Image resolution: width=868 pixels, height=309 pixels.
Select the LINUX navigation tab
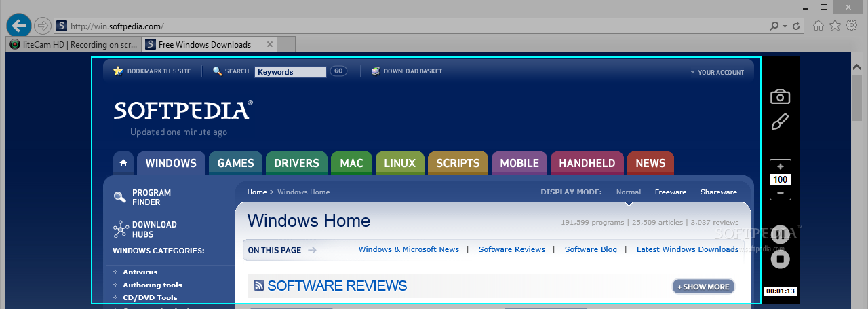(x=399, y=163)
